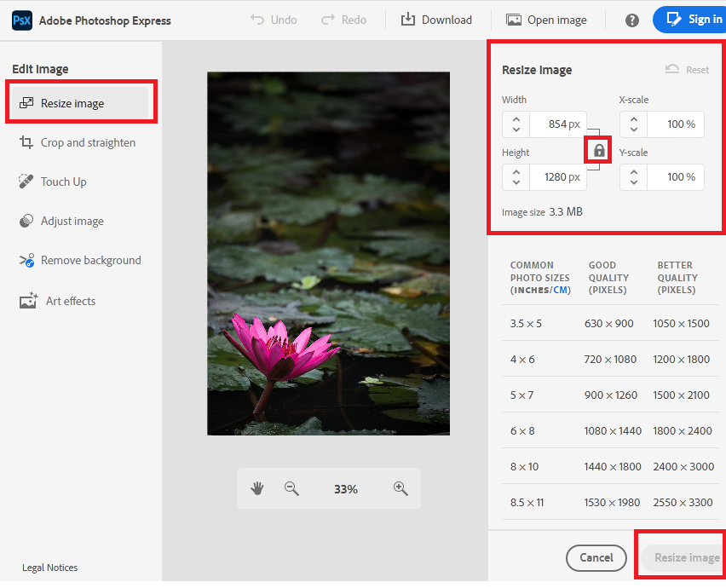Open help via the question mark icon

[x=632, y=20]
